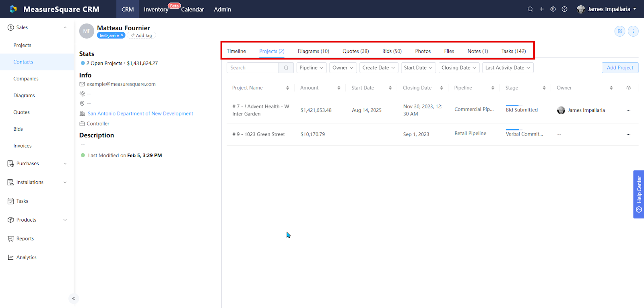644x308 pixels.
Task: Open the Start Date filter dropdown
Action: (x=419, y=68)
